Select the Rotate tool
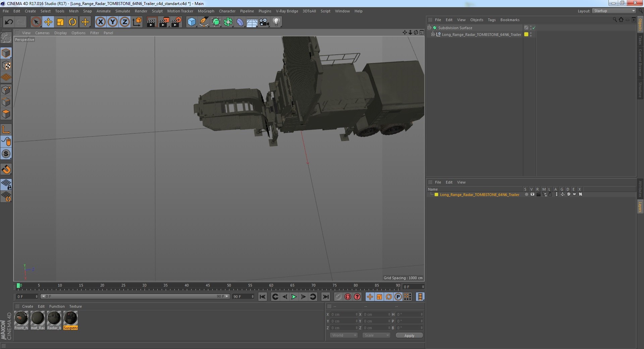Screen dimensions: 644x349 pos(72,22)
